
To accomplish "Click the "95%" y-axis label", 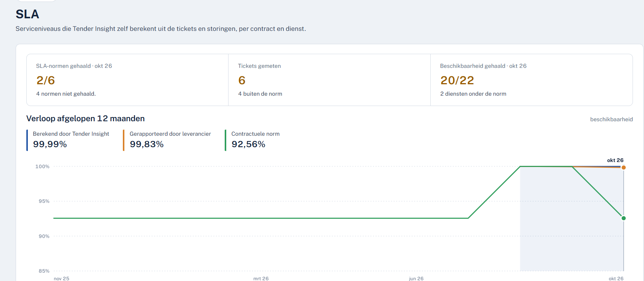I will coord(44,201).
